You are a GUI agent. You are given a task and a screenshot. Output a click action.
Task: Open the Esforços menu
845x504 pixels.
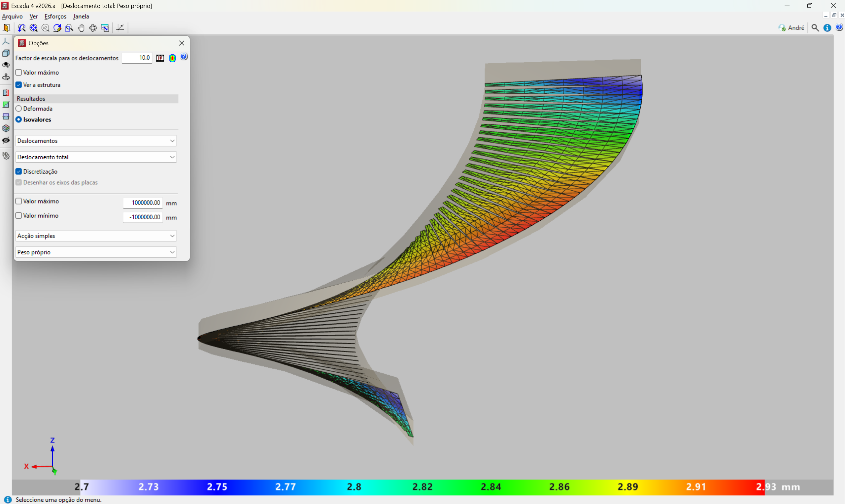pos(55,16)
